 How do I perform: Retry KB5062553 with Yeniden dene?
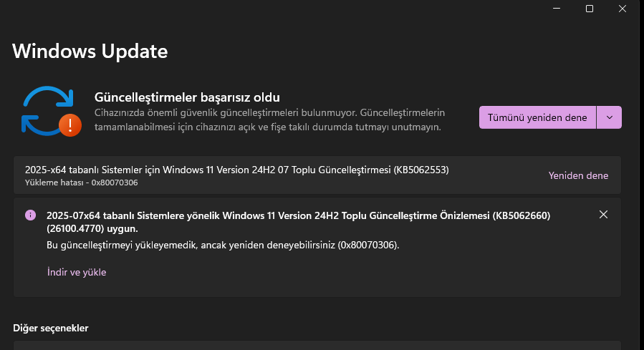[578, 175]
